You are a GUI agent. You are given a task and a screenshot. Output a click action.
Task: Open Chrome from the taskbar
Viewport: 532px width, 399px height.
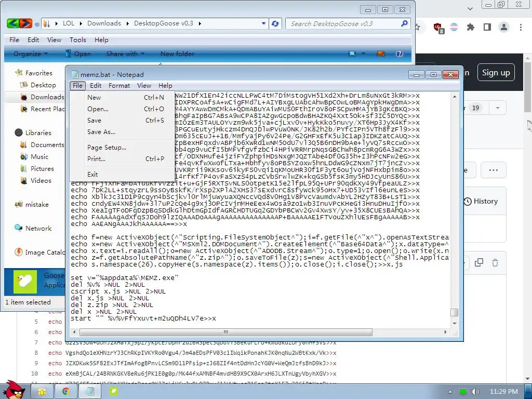click(x=66, y=392)
